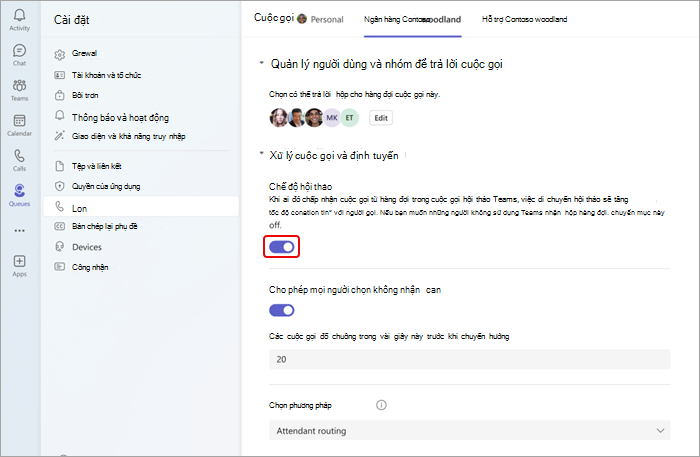Viewport: 700px width, 457px height.
Task: Click the file icon beside Tệp và liên kết
Action: coord(59,166)
